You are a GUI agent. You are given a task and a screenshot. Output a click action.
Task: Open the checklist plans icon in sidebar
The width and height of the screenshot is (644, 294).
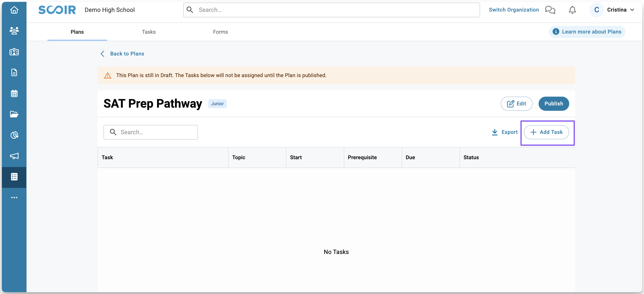click(x=14, y=177)
